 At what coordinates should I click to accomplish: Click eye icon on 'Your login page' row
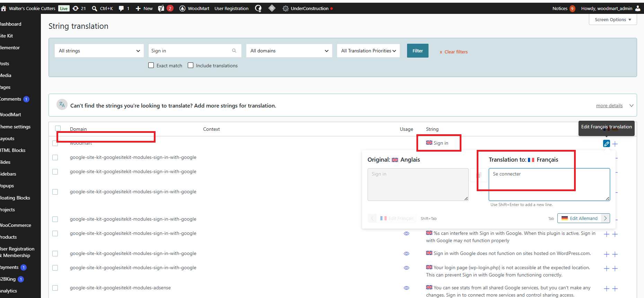tap(407, 268)
